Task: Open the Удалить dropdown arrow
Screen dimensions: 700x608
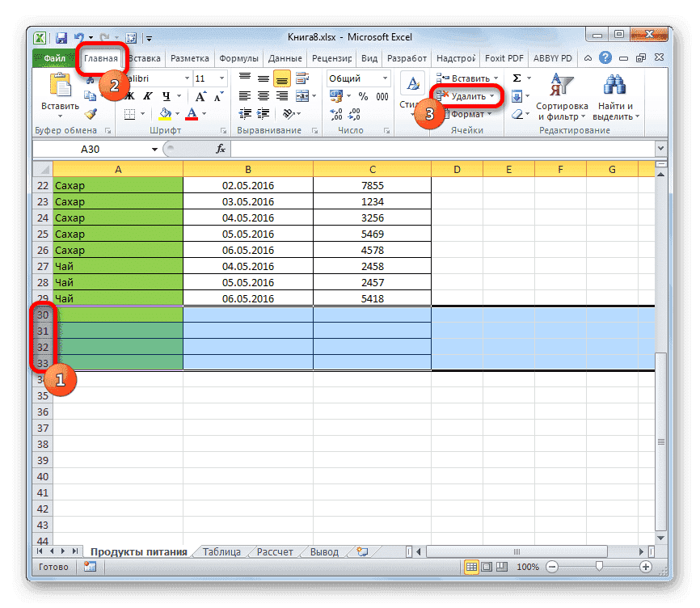Action: tap(493, 95)
